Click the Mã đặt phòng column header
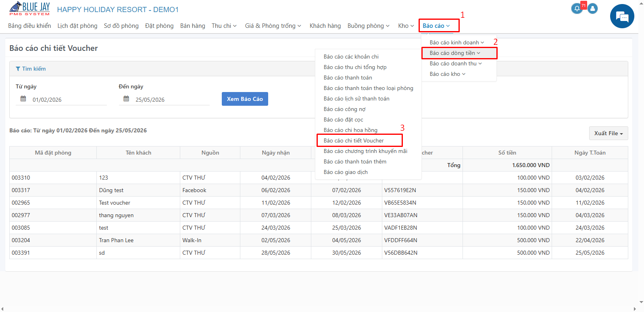This screenshot has width=644, height=312. 53,153
